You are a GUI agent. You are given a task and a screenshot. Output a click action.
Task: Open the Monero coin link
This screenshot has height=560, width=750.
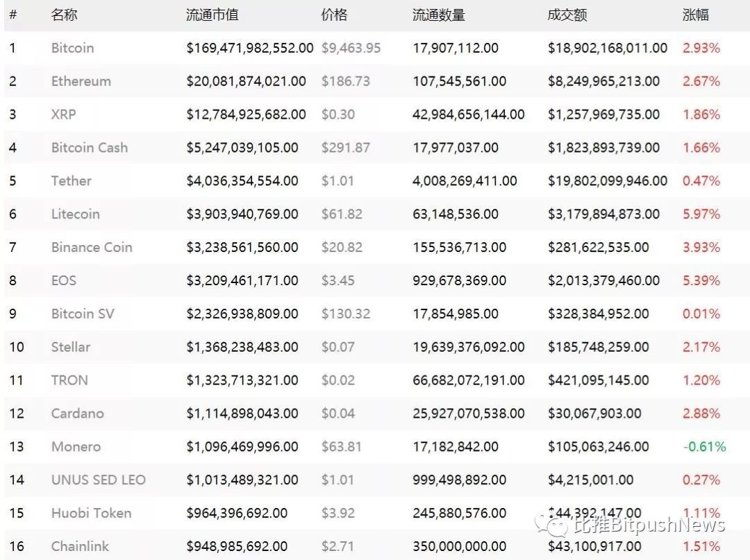[x=76, y=447]
